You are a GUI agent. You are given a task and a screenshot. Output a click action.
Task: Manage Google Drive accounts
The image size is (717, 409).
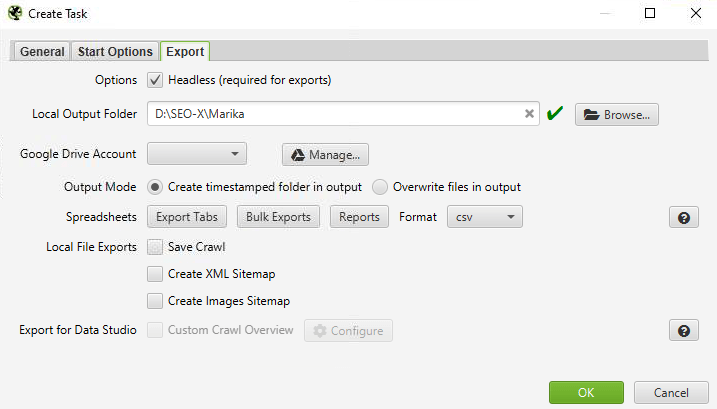click(326, 155)
